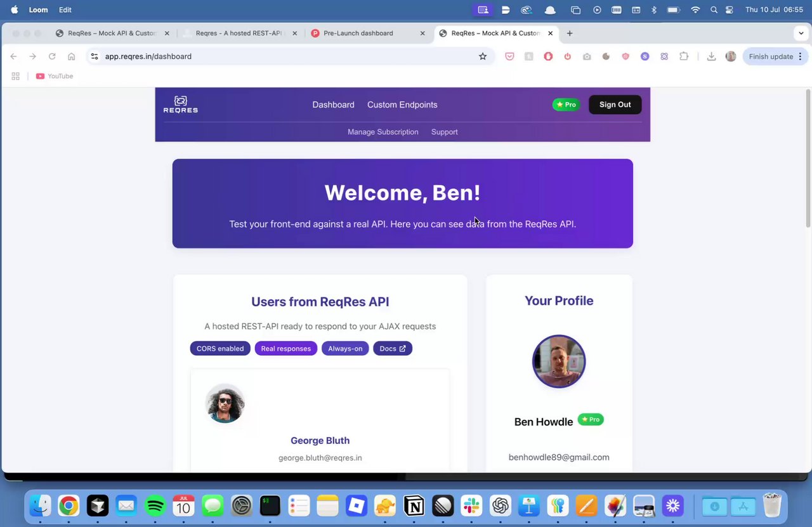Open the Dashboard nav link
This screenshot has width=812, height=527.
(333, 105)
